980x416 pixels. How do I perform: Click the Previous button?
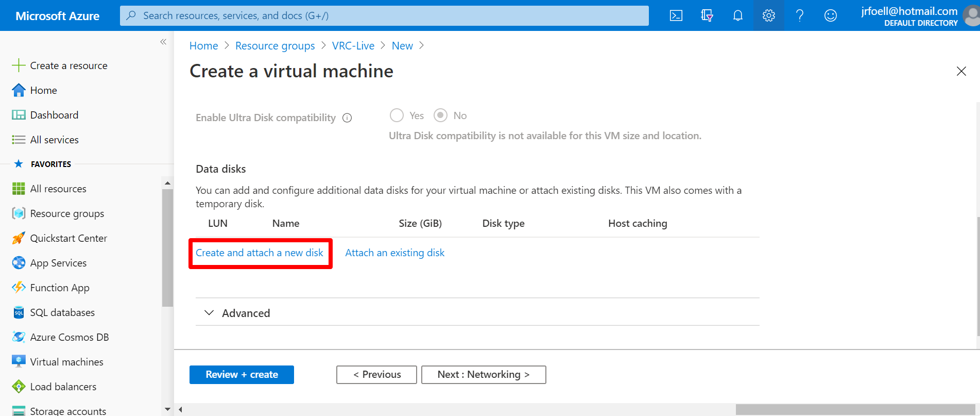point(376,375)
